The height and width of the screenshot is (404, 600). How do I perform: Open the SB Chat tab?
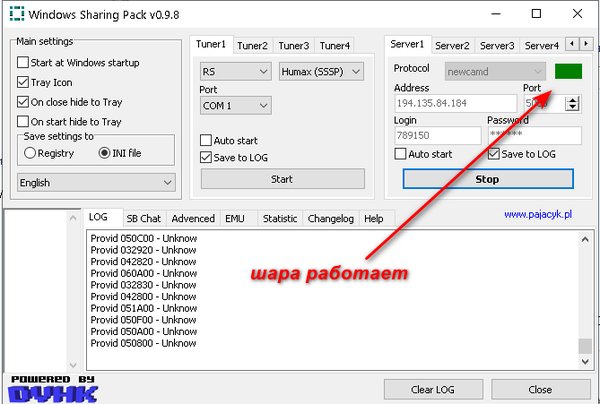(143, 218)
